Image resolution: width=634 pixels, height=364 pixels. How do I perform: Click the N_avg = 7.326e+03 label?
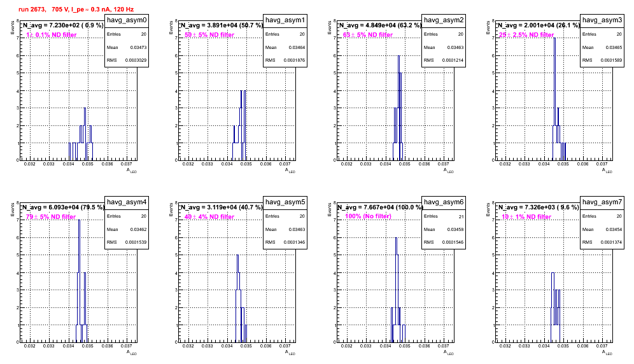coord(539,207)
